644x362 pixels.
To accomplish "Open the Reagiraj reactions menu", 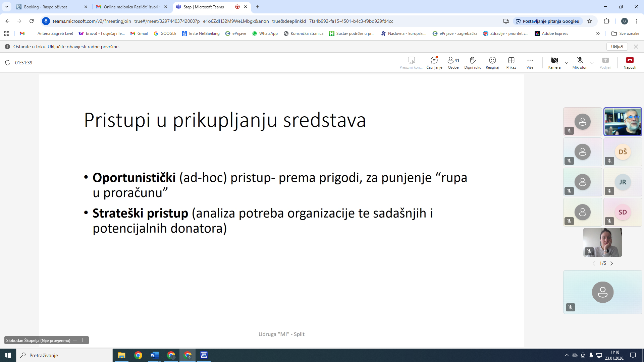I will [x=492, y=62].
